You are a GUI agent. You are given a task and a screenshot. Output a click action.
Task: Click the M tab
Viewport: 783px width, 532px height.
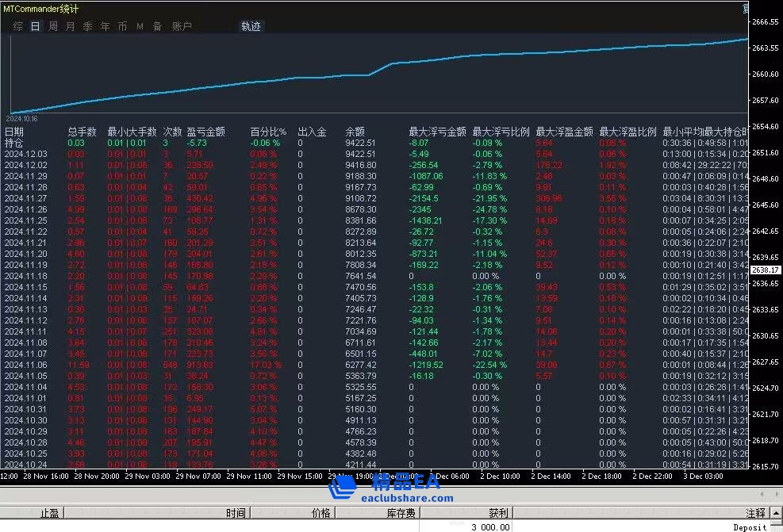click(140, 26)
